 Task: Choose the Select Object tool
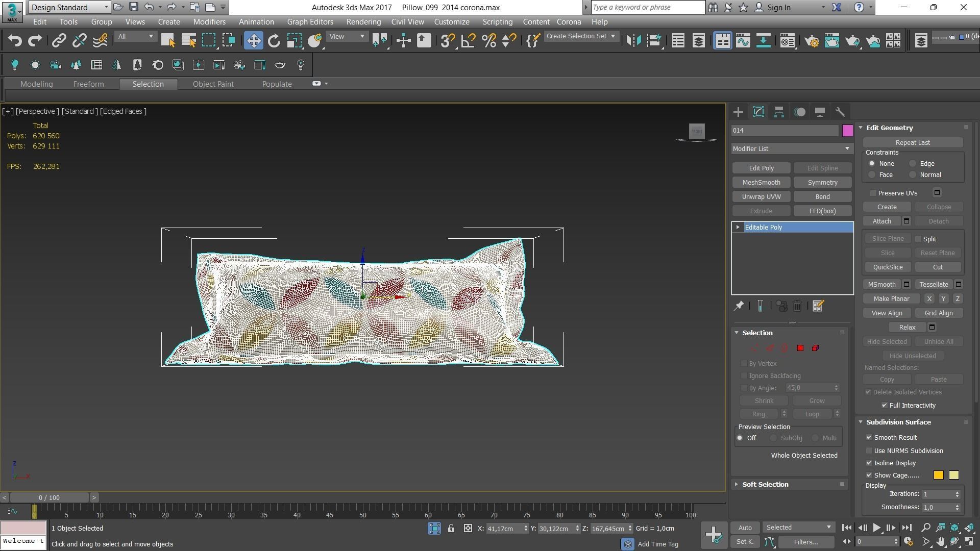tap(168, 41)
